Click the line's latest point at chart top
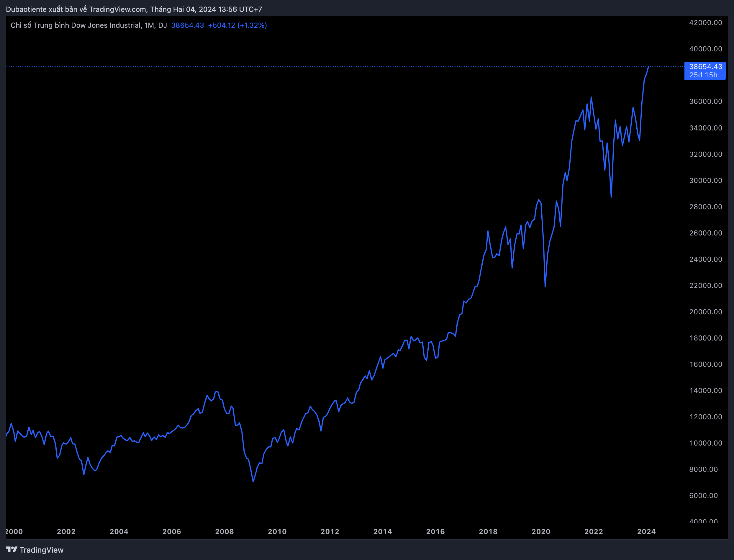Viewport: 734px width, 560px height. coord(648,67)
